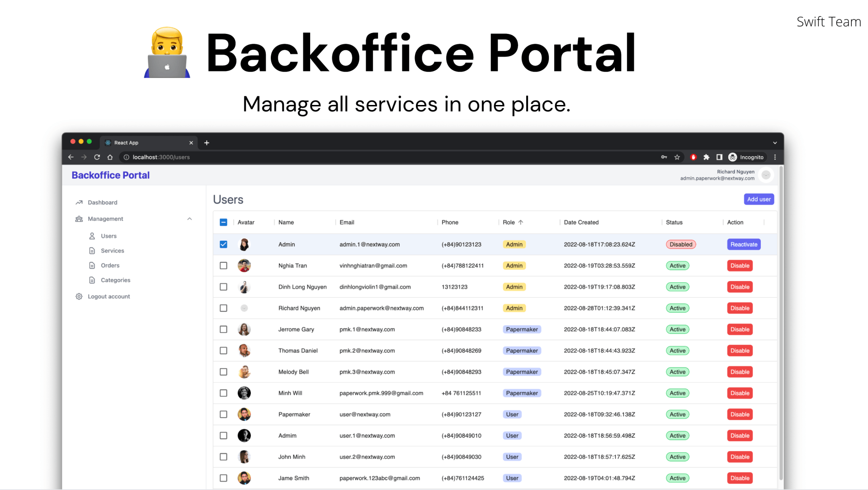This screenshot has height=490, width=868.
Task: Disable the Nghia Tran account
Action: (740, 266)
